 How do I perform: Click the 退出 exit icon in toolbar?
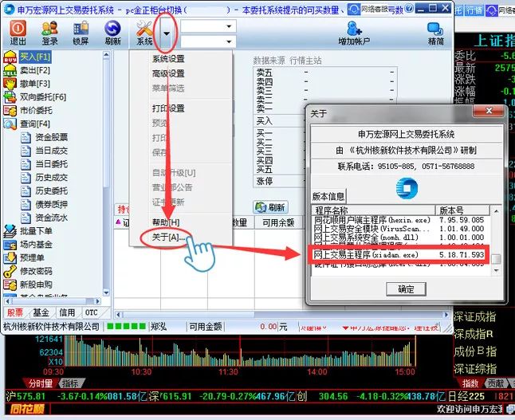[18, 33]
